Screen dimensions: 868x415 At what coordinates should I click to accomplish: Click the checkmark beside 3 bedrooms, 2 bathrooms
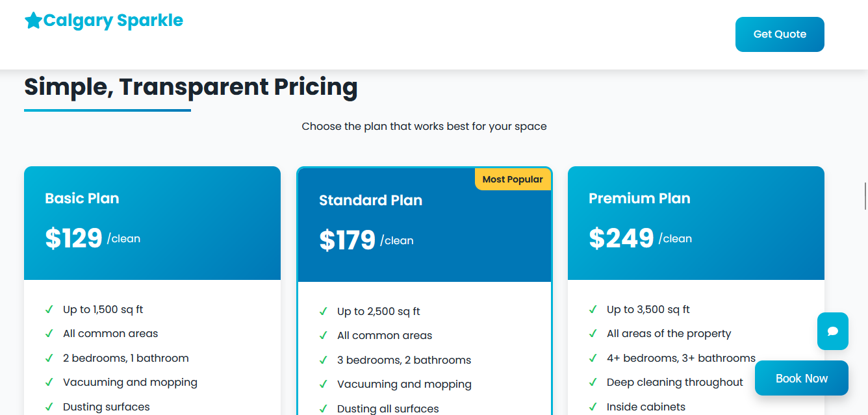(323, 360)
